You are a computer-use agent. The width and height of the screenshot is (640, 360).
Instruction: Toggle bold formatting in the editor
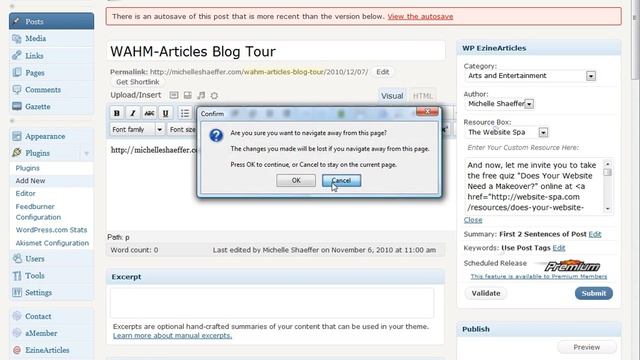(117, 113)
